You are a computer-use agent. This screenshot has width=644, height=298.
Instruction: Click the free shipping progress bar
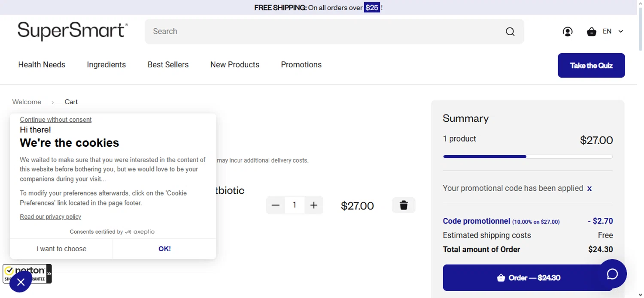(528, 157)
